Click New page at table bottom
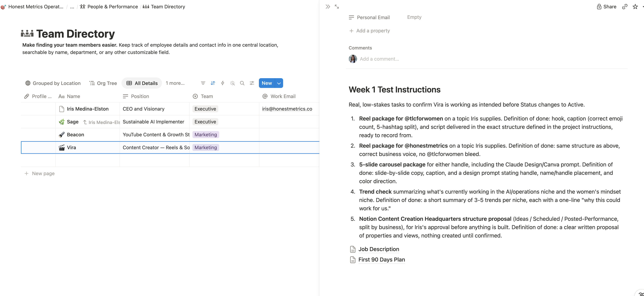The height and width of the screenshot is (296, 644). (x=40, y=174)
